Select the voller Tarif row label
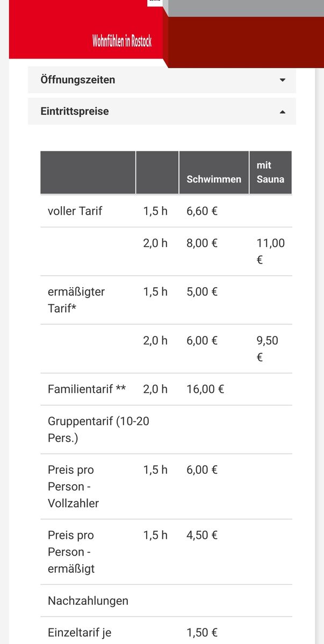 (x=75, y=211)
